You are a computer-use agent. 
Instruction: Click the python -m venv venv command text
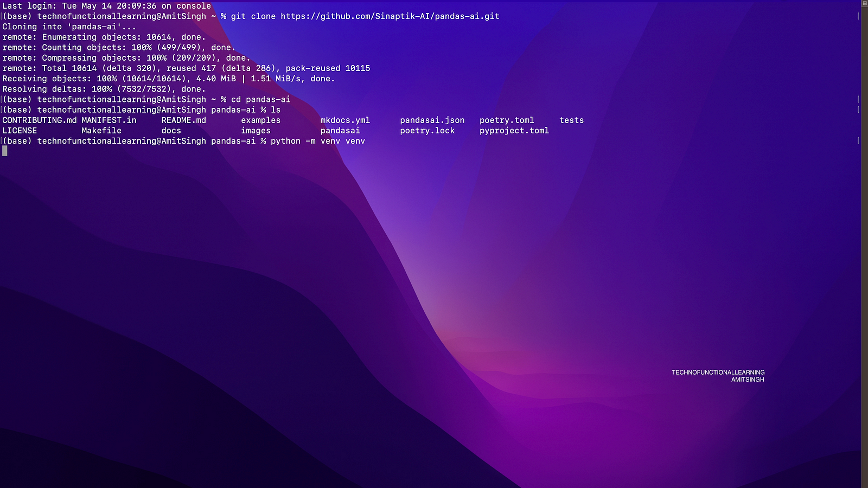click(x=317, y=141)
